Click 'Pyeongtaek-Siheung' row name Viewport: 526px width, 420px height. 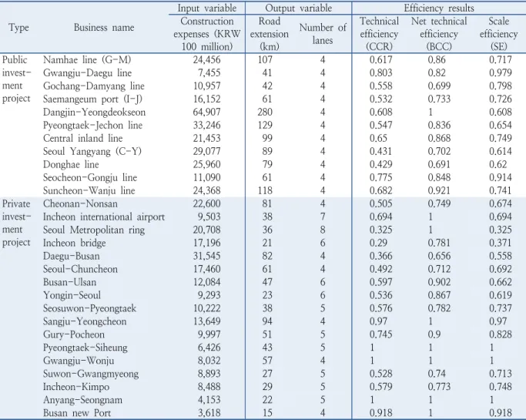(x=85, y=348)
